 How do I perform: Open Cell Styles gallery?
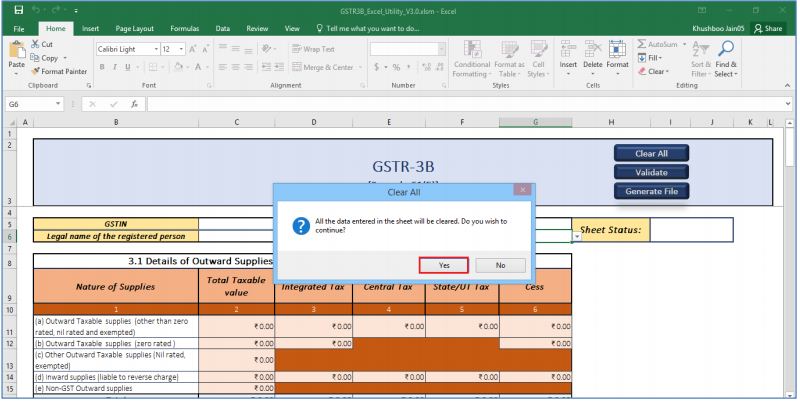pyautogui.click(x=538, y=59)
